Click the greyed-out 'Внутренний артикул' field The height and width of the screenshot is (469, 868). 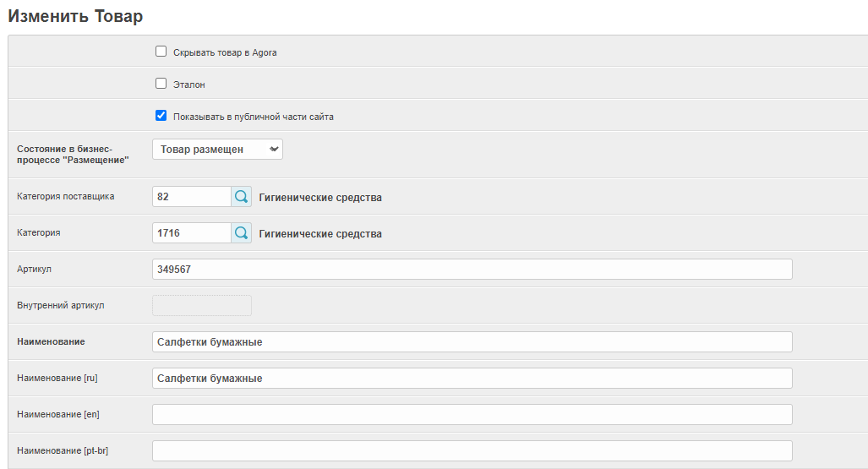click(x=201, y=305)
